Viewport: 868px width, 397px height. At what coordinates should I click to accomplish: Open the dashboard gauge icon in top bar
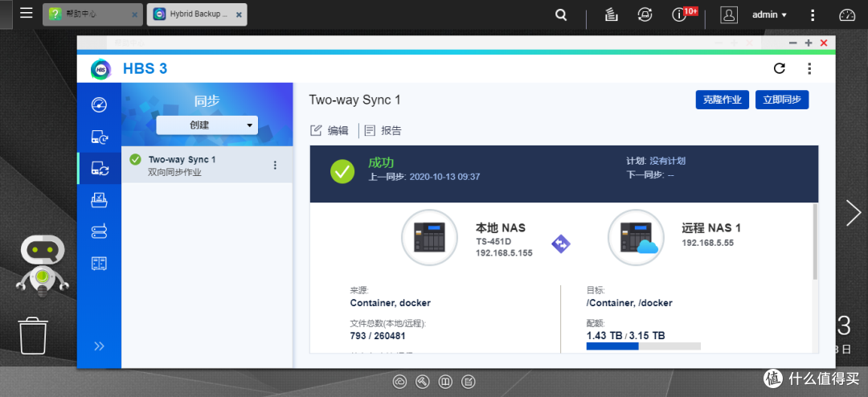pyautogui.click(x=847, y=15)
